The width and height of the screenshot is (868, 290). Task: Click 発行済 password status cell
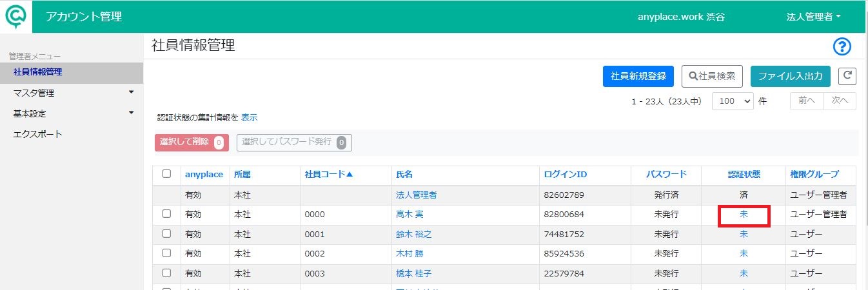coord(666,194)
